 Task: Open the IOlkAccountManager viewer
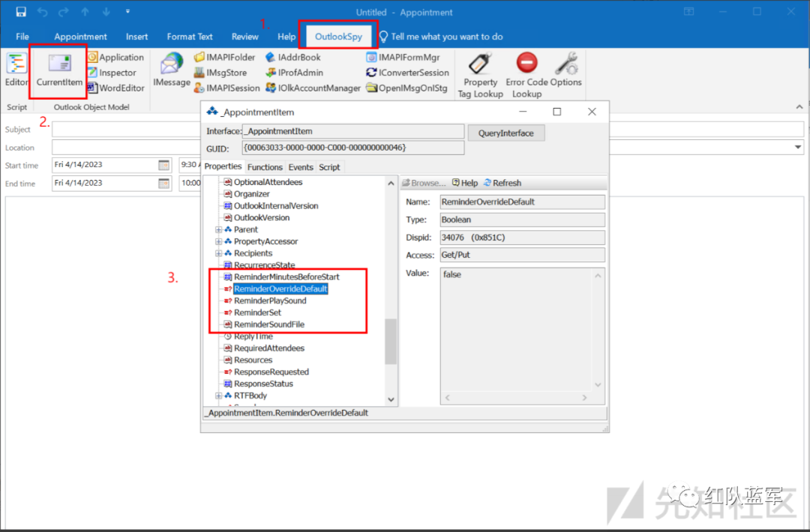pyautogui.click(x=313, y=88)
